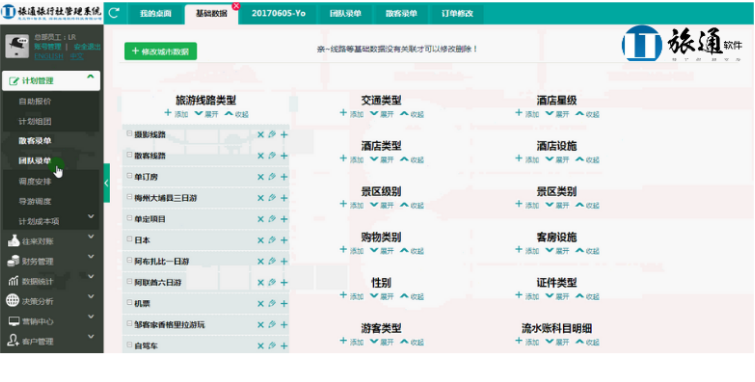The height and width of the screenshot is (382, 755).
Task: Delete the 散客线路 row
Action: click(x=260, y=156)
